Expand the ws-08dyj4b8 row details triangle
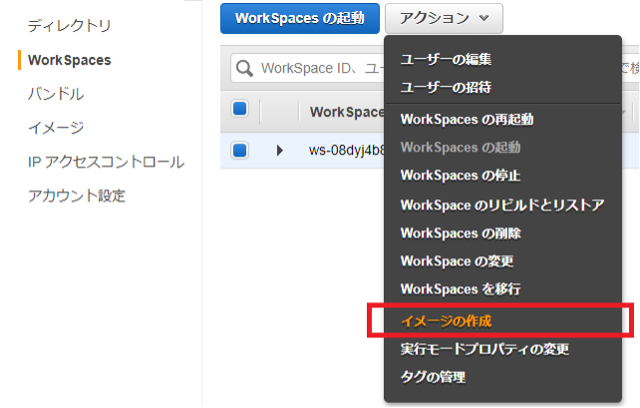640x408 pixels. [x=280, y=151]
